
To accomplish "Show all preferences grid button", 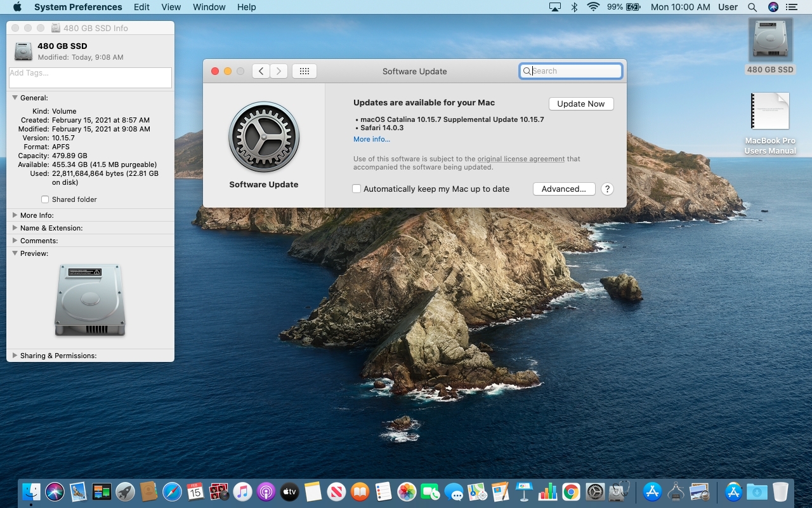I will pos(304,71).
